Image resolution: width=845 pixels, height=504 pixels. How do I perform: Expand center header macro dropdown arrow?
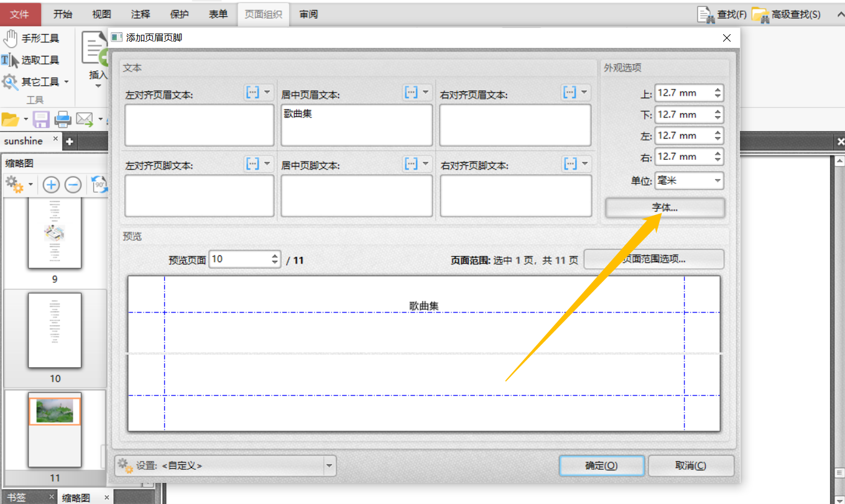(x=426, y=93)
